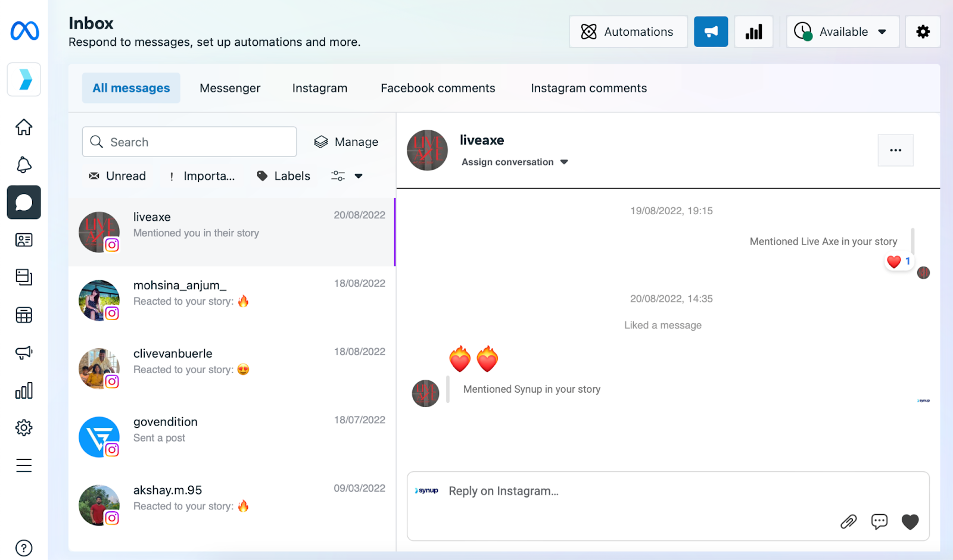Go to Home in sidebar

pos(24,127)
